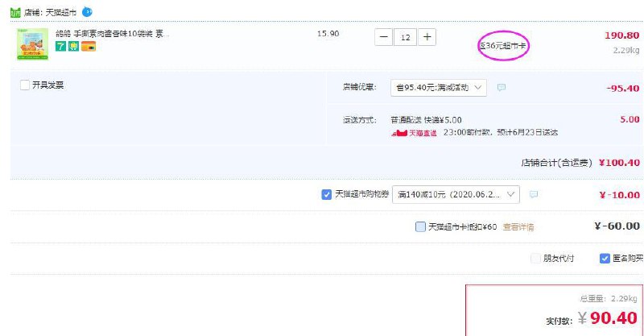Click the shipping text 普通配送 快递¥5.00
This screenshot has height=336, width=644.
click(426, 120)
